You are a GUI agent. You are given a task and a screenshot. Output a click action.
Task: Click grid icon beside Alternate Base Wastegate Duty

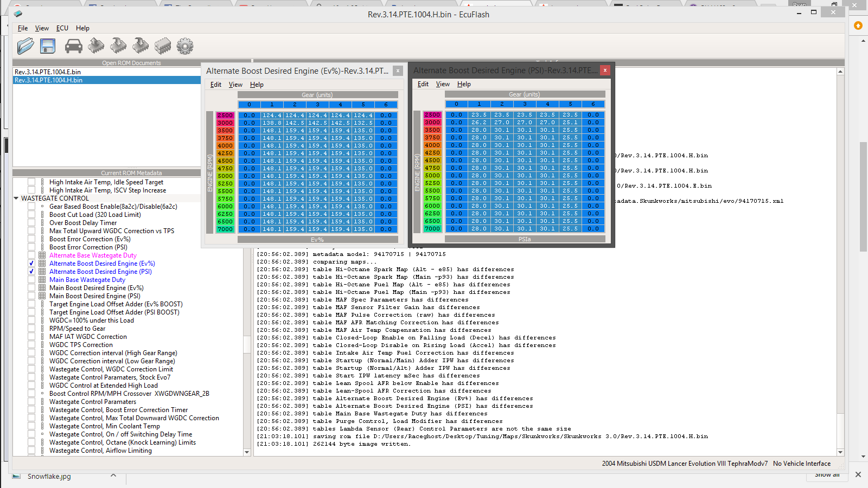pyautogui.click(x=42, y=255)
